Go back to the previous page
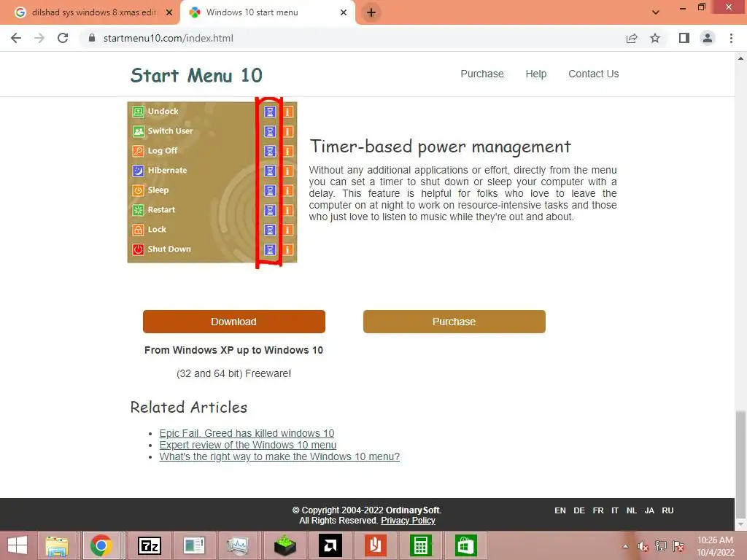This screenshot has height=560, width=747. click(16, 38)
